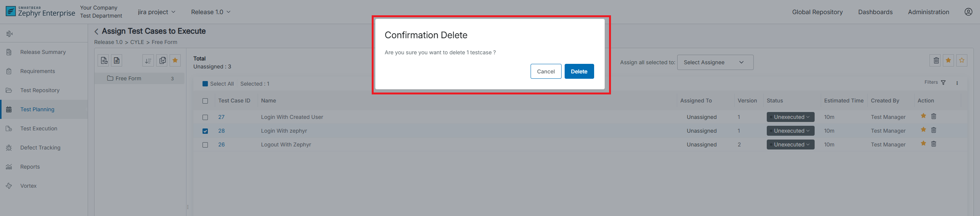Image resolution: width=980 pixels, height=216 pixels.
Task: Open the Select Assignee dropdown
Action: [x=715, y=62]
